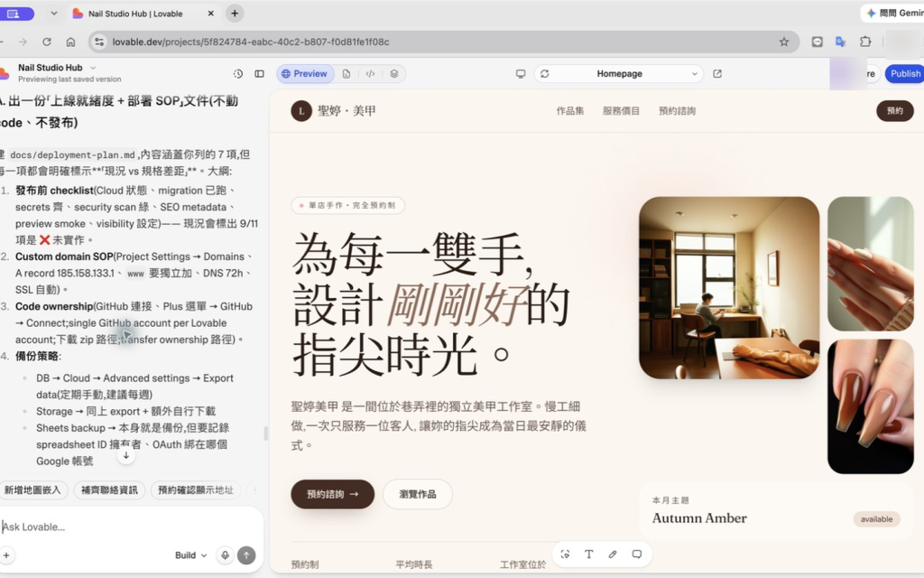
Task: Switch to the Preview view
Action: [305, 74]
